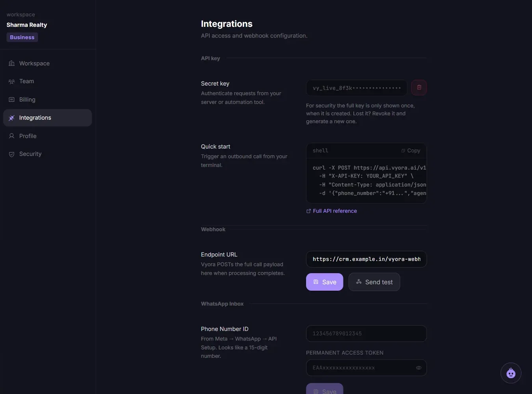Click the Integrations plug icon
The image size is (532, 394).
tap(11, 118)
